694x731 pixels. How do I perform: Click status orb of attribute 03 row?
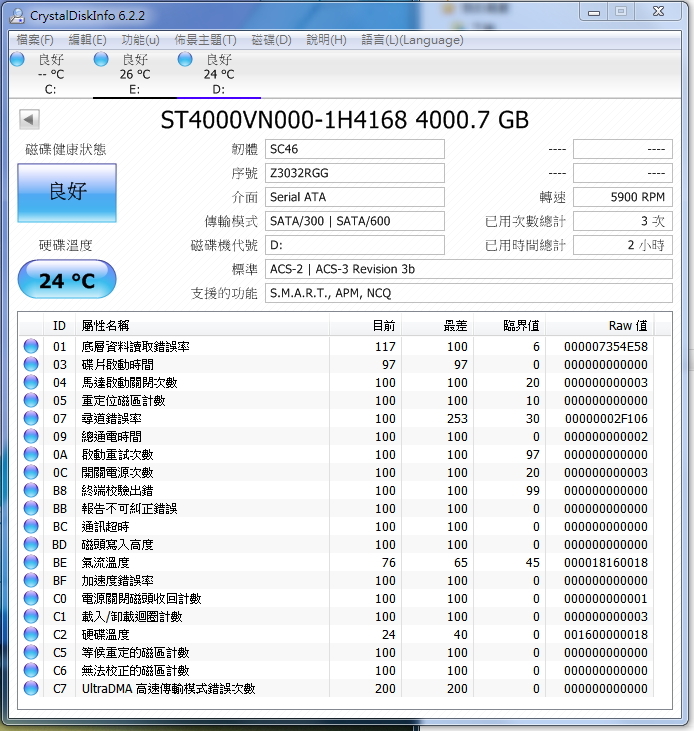pos(31,364)
